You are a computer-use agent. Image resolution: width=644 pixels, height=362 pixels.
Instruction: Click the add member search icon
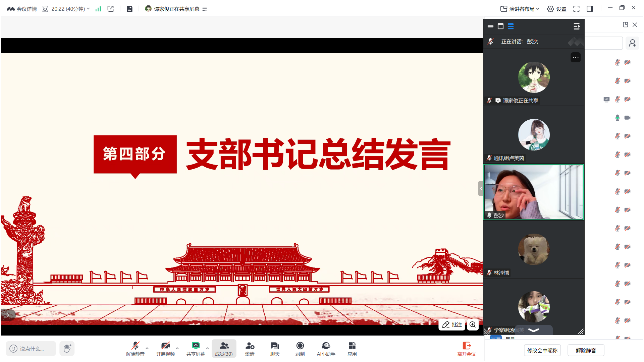[x=632, y=43]
